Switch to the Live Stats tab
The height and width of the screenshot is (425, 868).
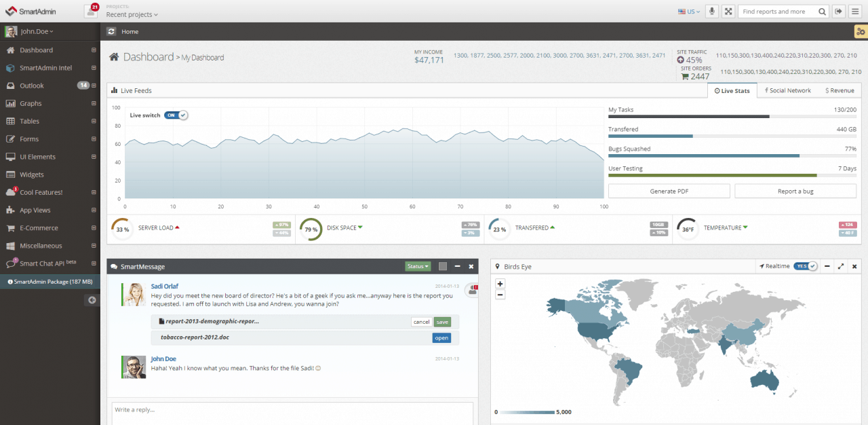[732, 90]
